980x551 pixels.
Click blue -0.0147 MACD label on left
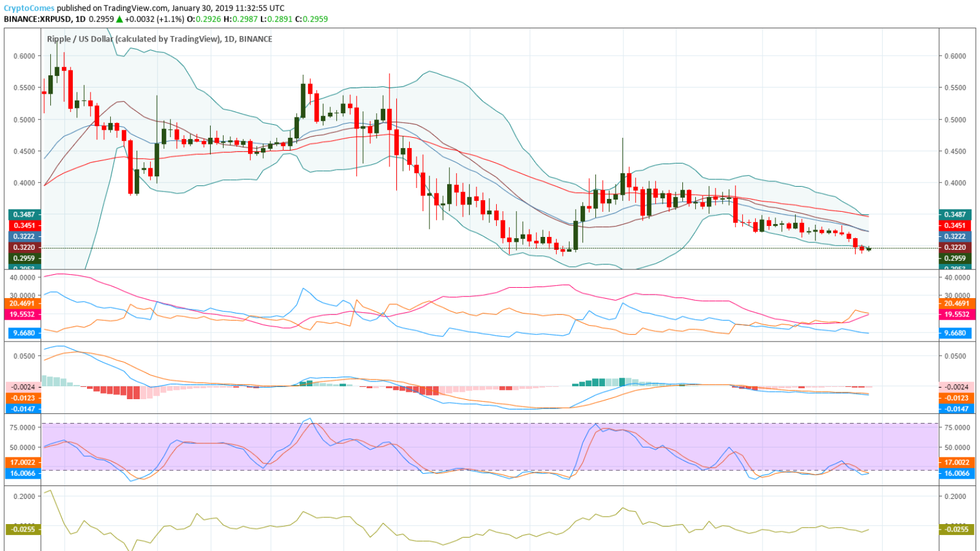pos(24,409)
